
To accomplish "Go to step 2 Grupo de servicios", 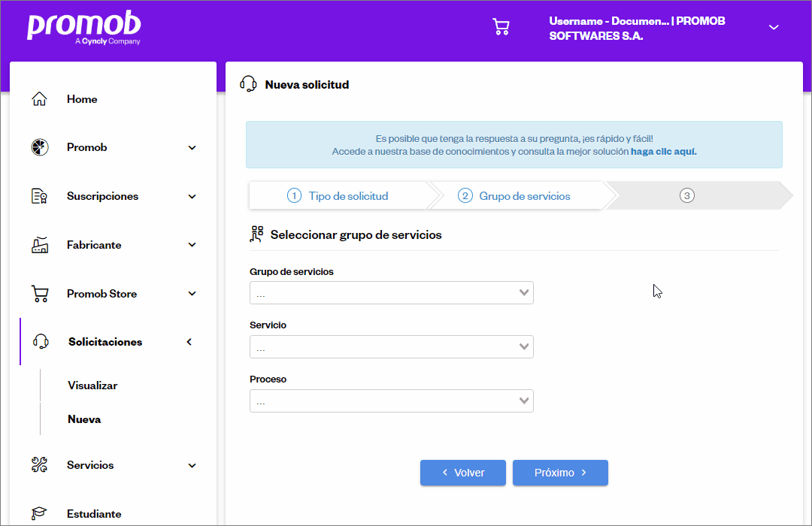I will pos(514,195).
